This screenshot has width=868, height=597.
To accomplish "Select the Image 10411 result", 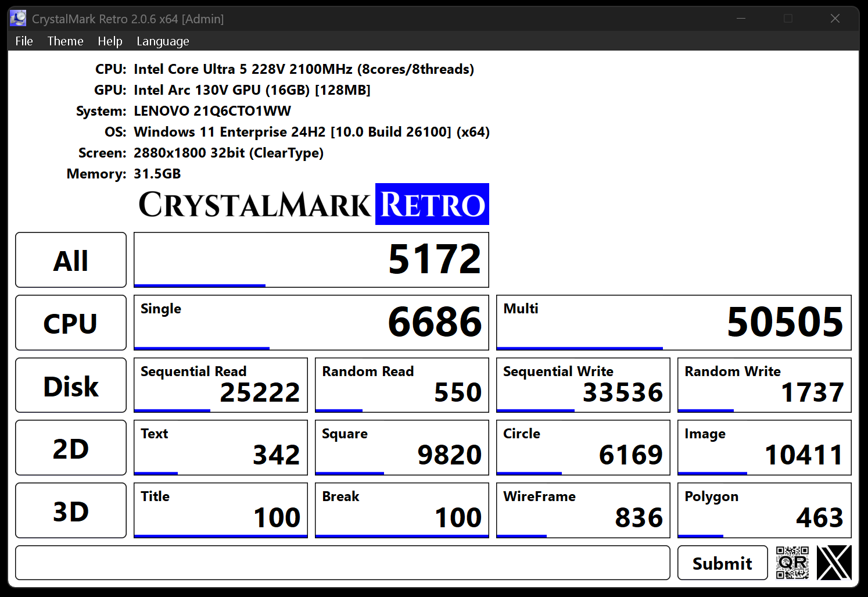I will click(x=765, y=448).
